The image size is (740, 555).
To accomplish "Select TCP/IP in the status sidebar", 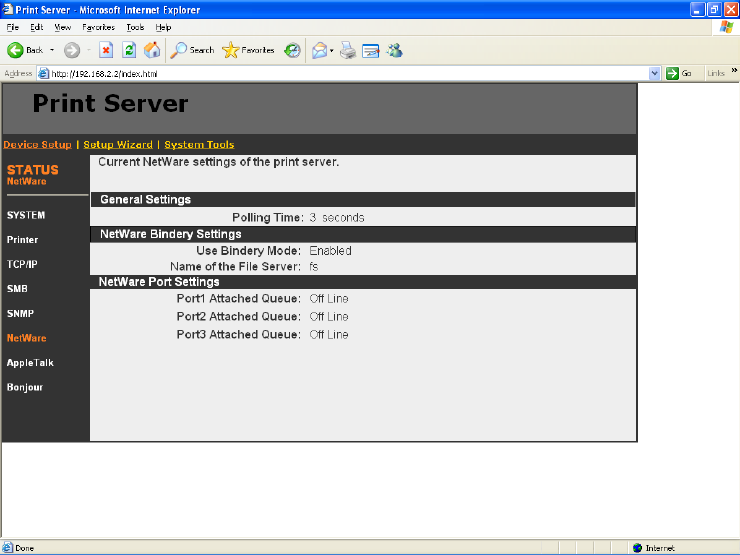I will (x=22, y=264).
